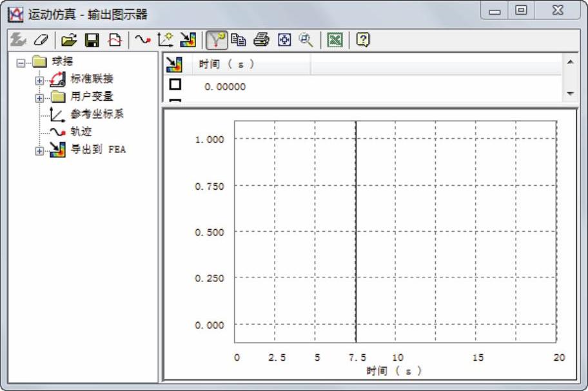Click the 0.00000 time value cell
This screenshot has height=391, width=588.
click(225, 86)
